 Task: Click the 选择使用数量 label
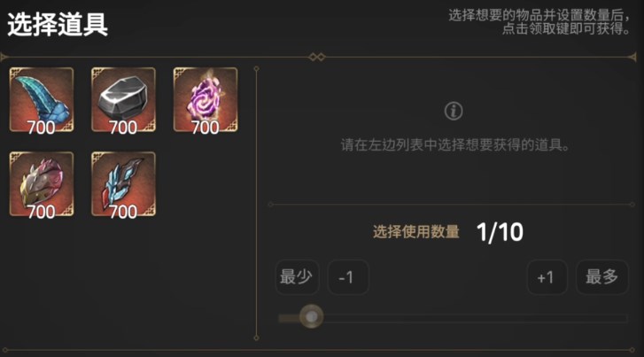click(x=416, y=232)
